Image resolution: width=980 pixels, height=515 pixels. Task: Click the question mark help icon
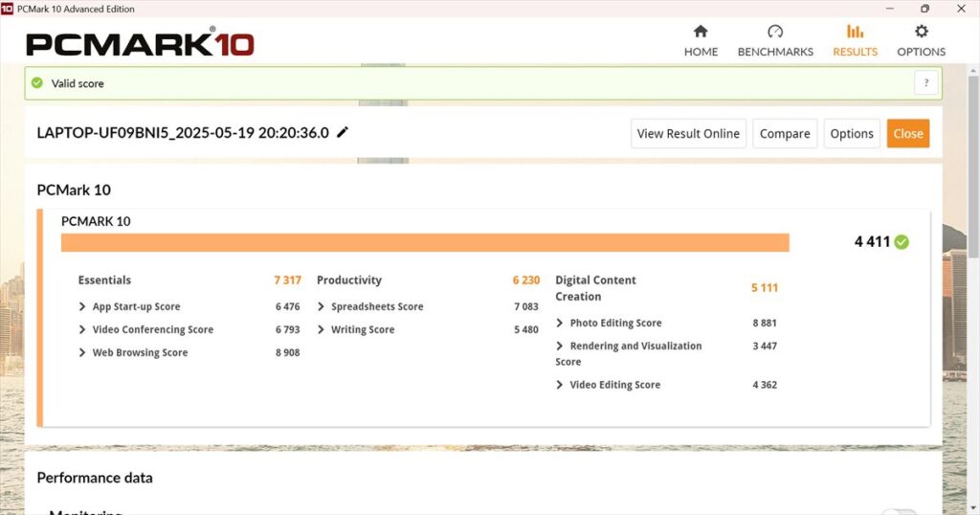coord(925,83)
